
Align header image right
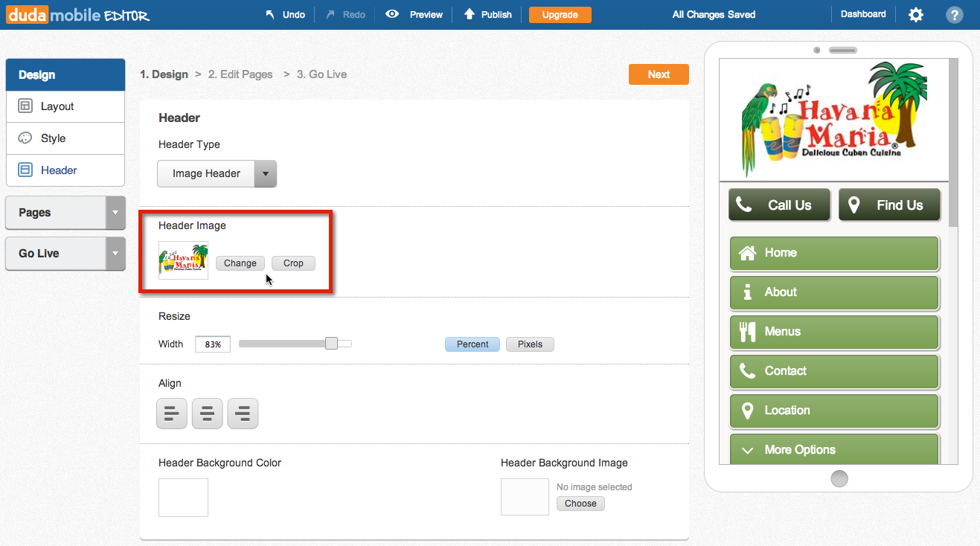click(x=243, y=414)
